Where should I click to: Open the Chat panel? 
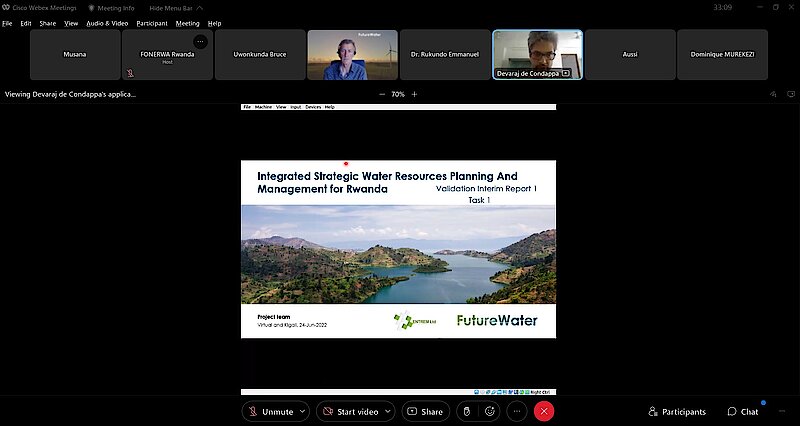742,411
